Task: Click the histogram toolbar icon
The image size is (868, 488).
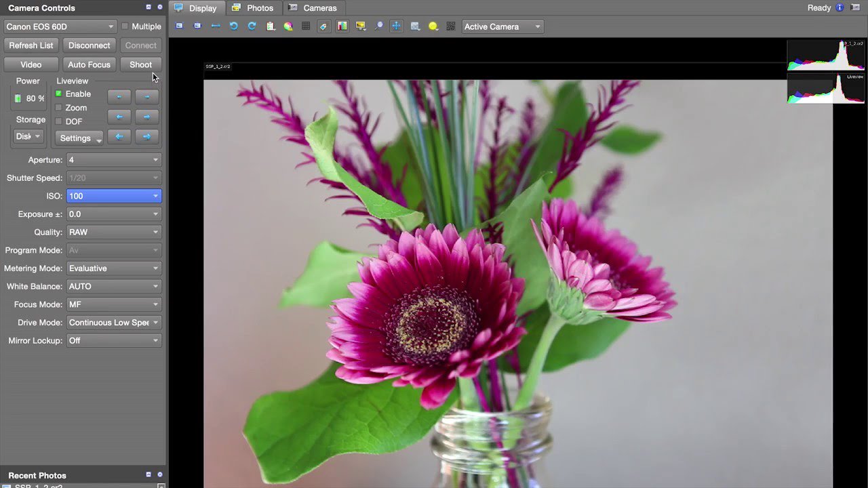Action: click(342, 26)
